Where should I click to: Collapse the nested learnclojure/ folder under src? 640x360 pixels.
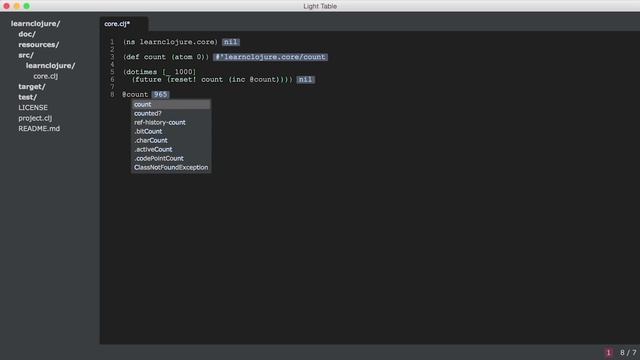click(51, 66)
